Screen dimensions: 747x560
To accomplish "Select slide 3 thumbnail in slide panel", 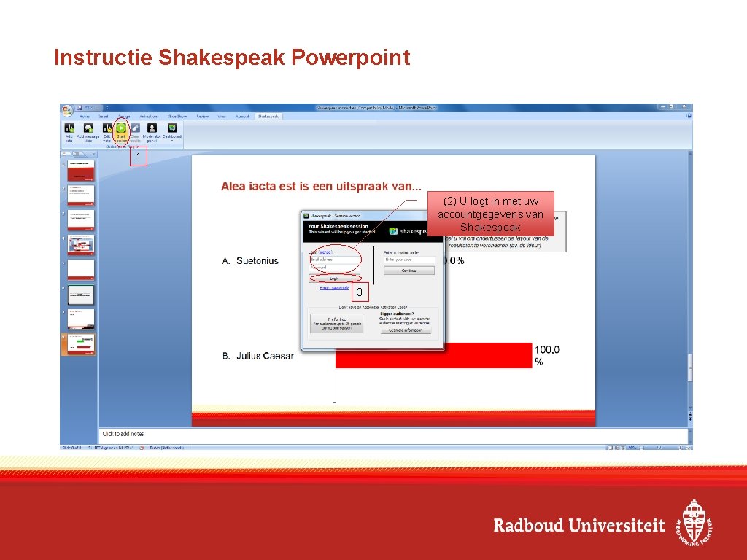I will point(81,220).
